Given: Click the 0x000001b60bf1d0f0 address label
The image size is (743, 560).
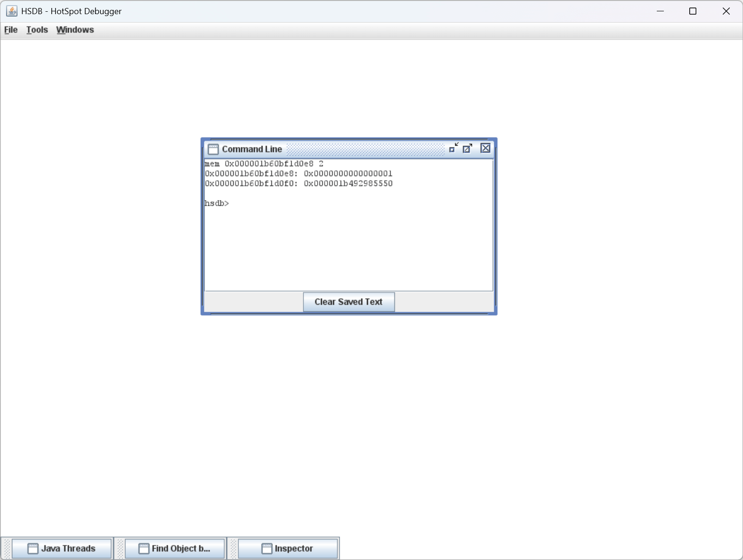Looking at the screenshot, I should [251, 184].
